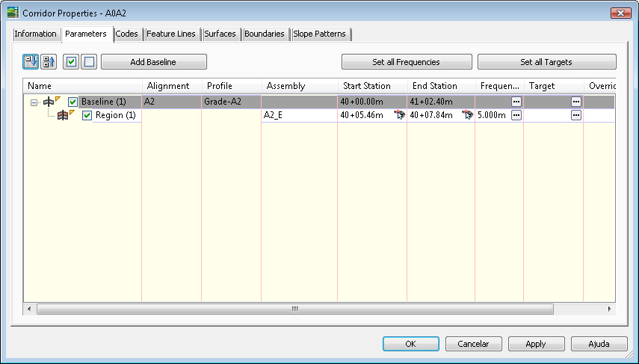Switch to the Information tab
Viewport: 639px width, 364px height.
click(x=35, y=34)
